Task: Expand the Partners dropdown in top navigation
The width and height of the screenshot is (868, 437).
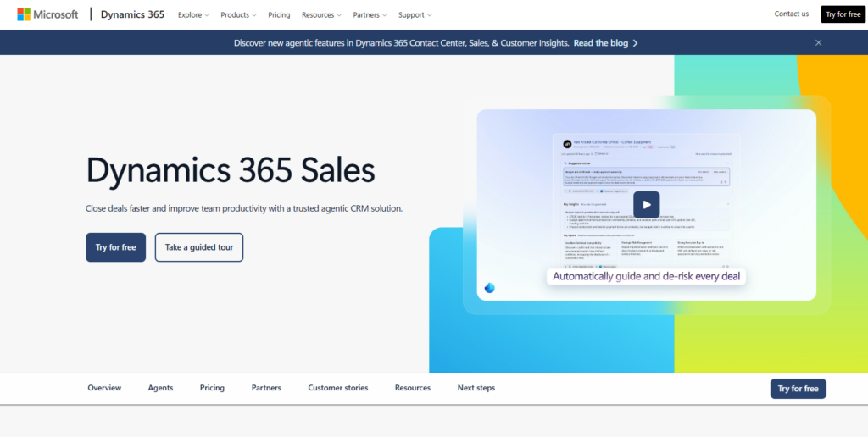Action: 370,15
